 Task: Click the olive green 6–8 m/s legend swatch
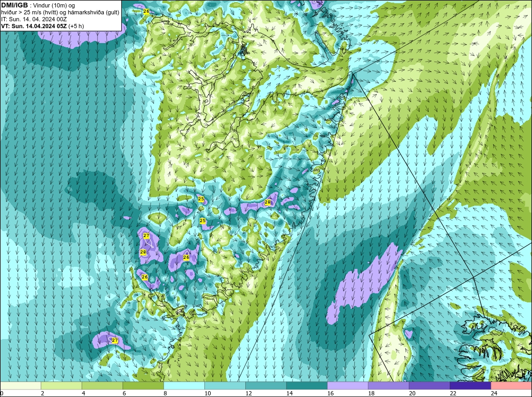click(143, 386)
